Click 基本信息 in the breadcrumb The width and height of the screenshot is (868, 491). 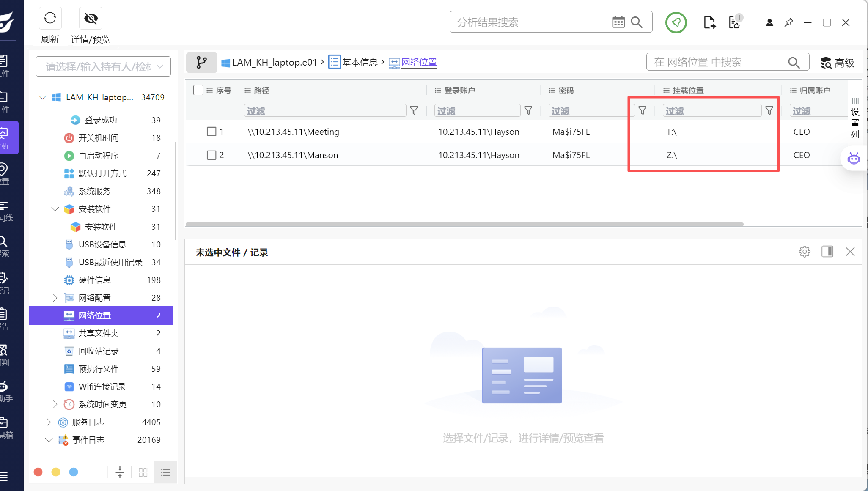tap(359, 63)
